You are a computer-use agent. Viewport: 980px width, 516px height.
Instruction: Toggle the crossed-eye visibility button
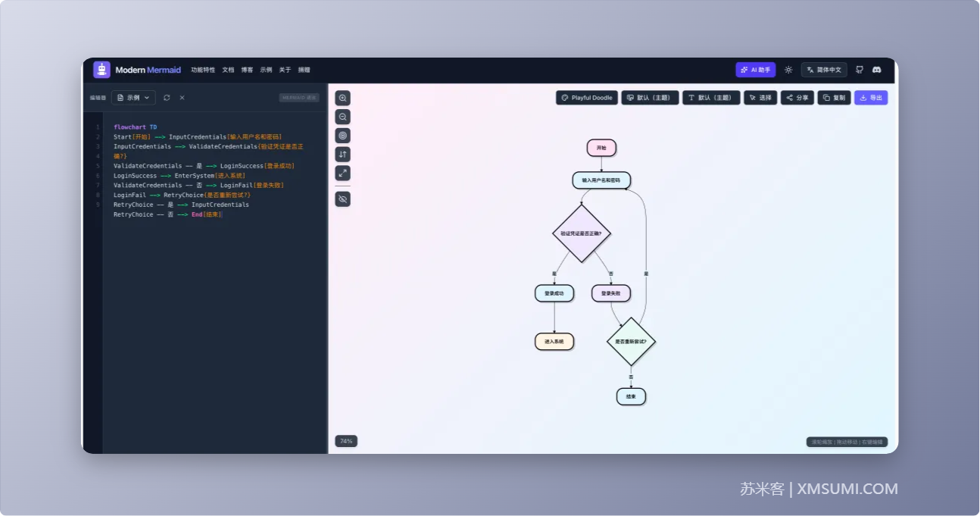[x=342, y=199]
